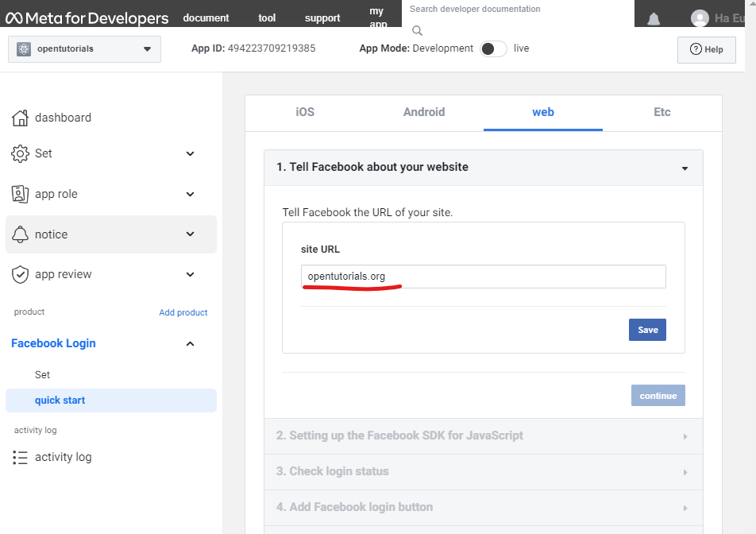Expand step 3 Check login status
This screenshot has width=756, height=534.
pyautogui.click(x=483, y=472)
